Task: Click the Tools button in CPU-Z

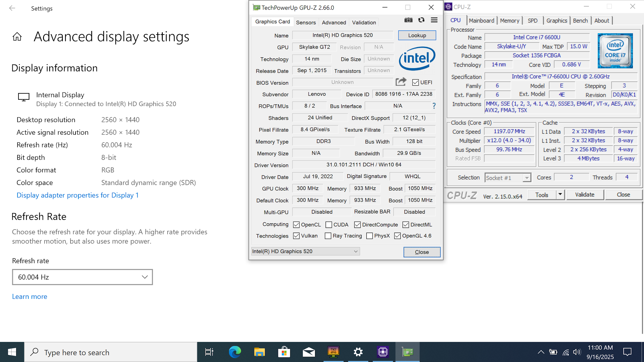Action: tap(542, 194)
